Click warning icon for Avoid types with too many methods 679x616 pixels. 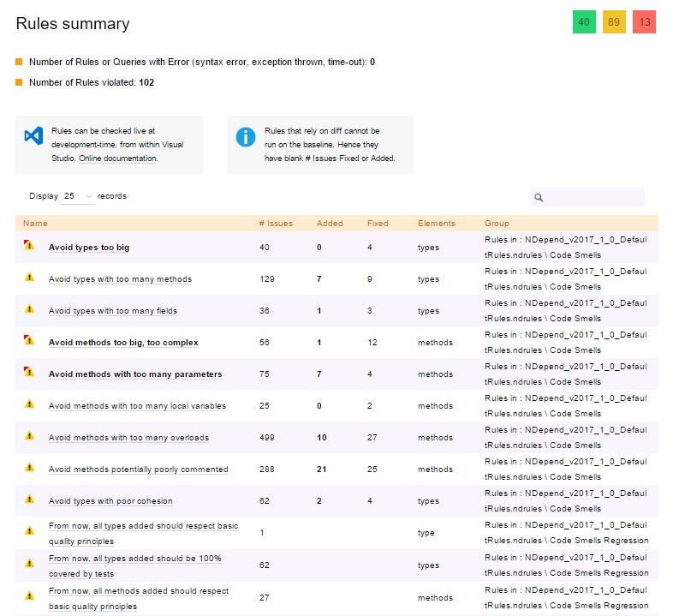29,277
